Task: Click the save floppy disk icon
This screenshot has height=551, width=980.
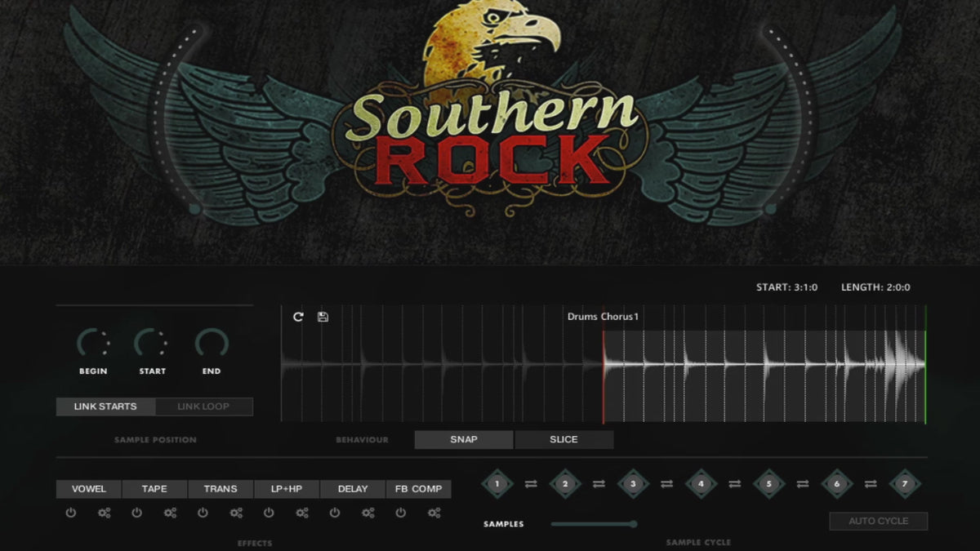Action: point(323,317)
